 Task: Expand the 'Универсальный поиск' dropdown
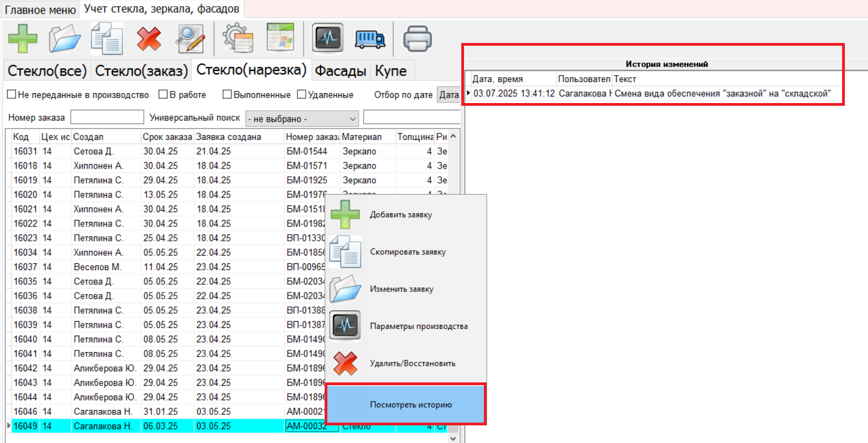352,119
